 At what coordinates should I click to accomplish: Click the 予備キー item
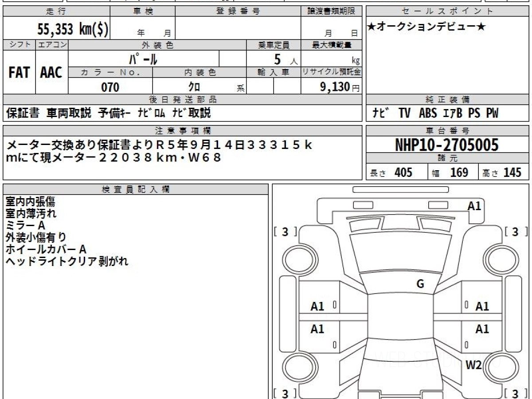(x=114, y=113)
